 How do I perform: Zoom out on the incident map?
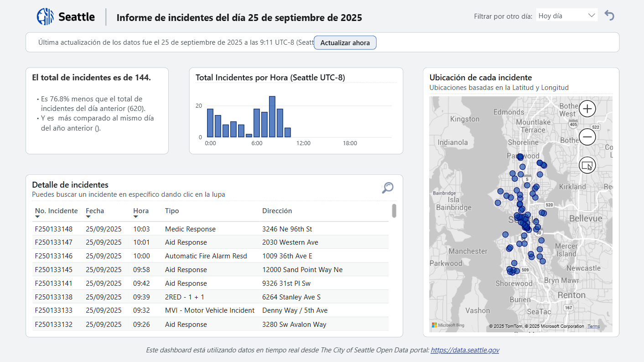587,136
